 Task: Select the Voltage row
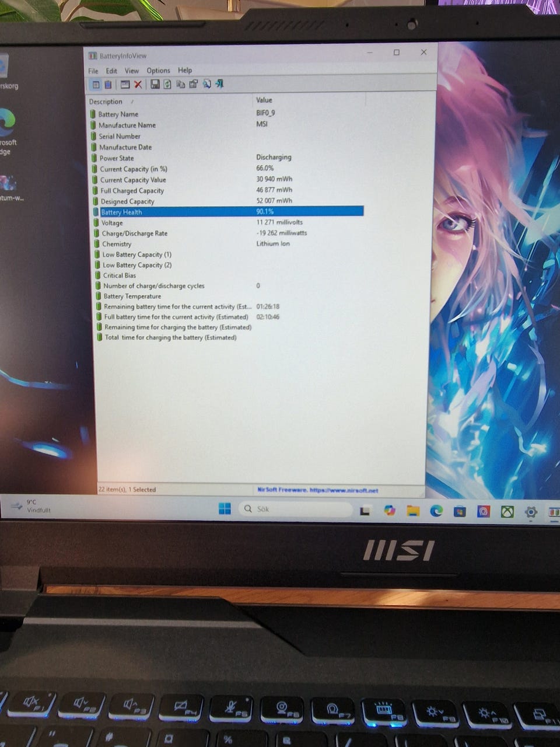click(x=228, y=222)
